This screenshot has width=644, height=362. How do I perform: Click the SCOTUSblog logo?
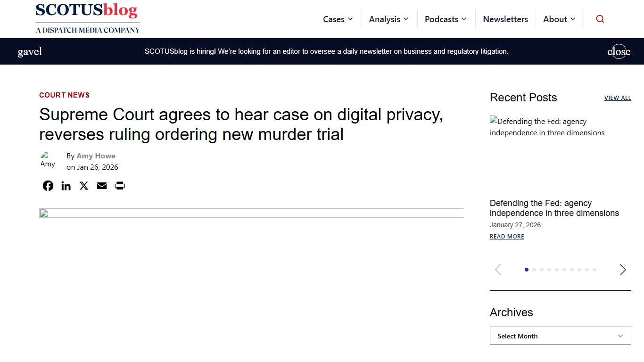(87, 18)
